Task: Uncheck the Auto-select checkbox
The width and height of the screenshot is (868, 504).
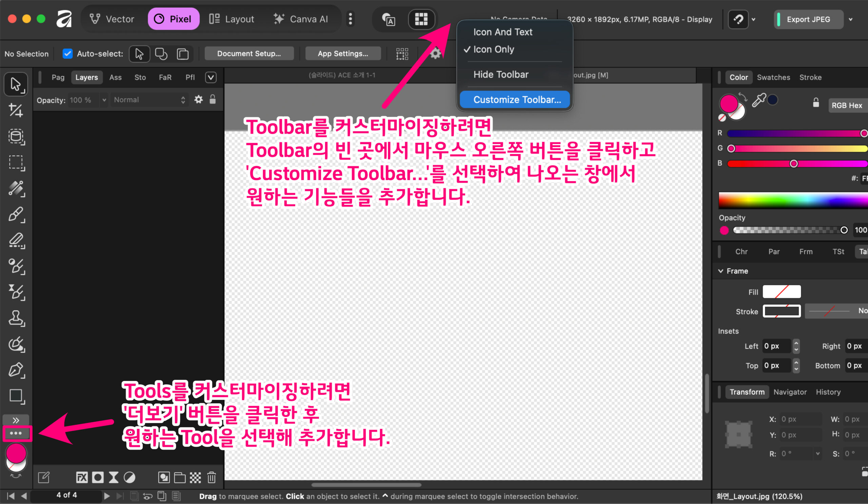Action: coord(67,54)
